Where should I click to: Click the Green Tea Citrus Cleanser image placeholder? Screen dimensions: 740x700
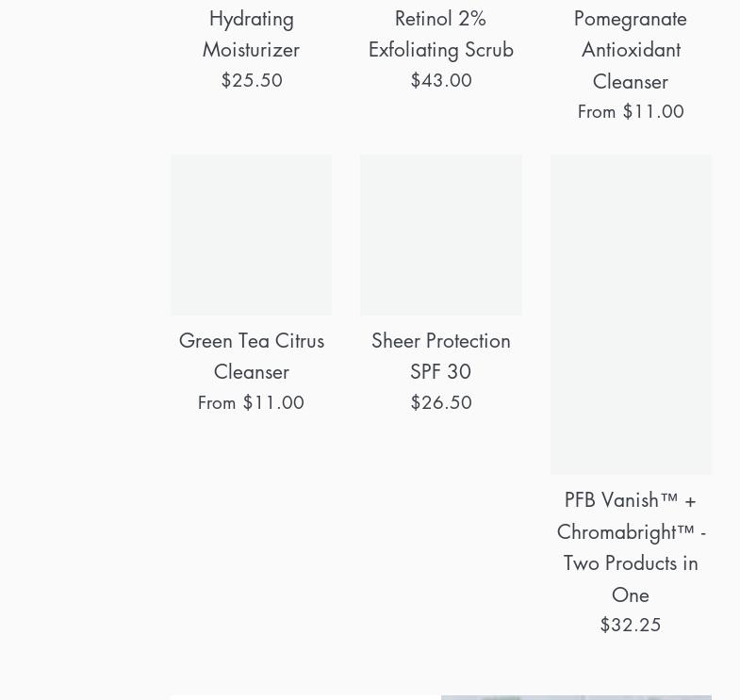(x=251, y=235)
